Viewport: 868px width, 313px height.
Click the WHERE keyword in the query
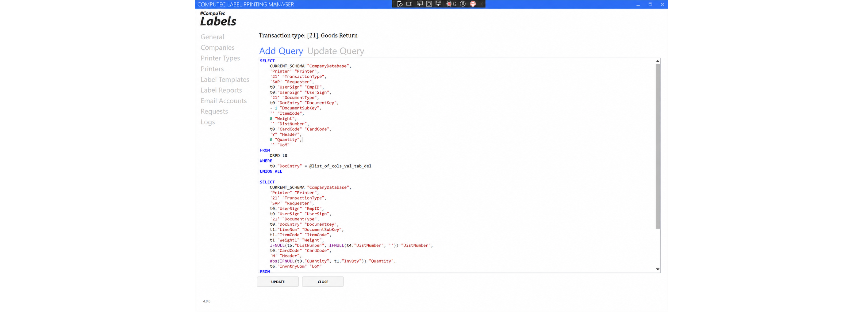pyautogui.click(x=266, y=161)
